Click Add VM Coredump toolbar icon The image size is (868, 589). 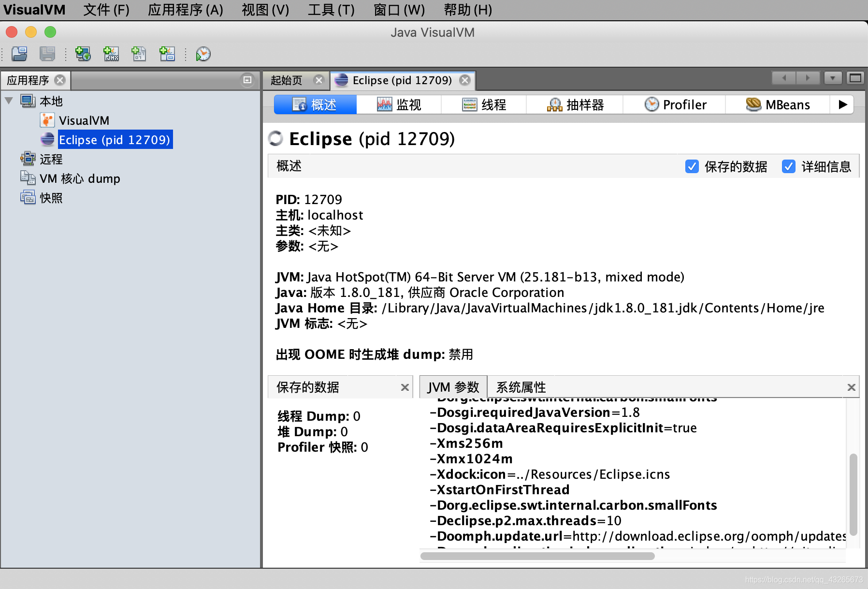pyautogui.click(x=139, y=54)
